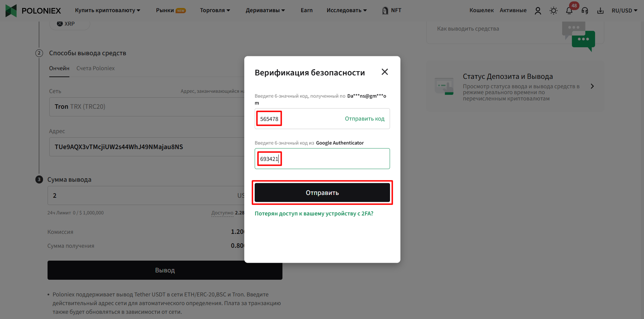Click the Google Authenticator code field
The width and height of the screenshot is (644, 319).
pyautogui.click(x=322, y=159)
